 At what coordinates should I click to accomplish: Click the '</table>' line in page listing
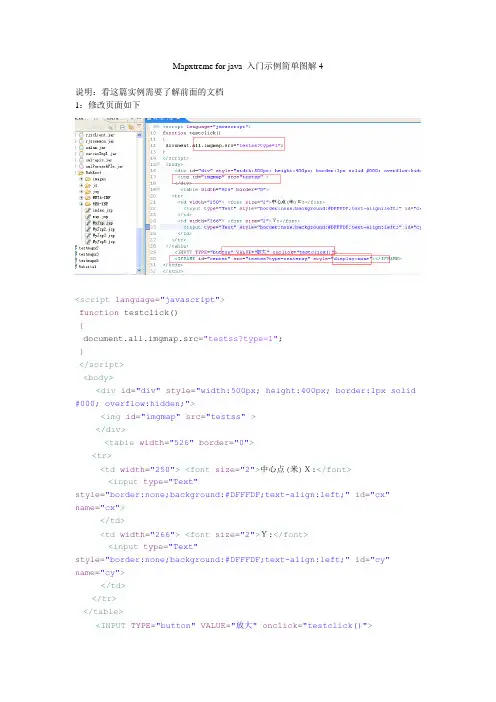103,611
